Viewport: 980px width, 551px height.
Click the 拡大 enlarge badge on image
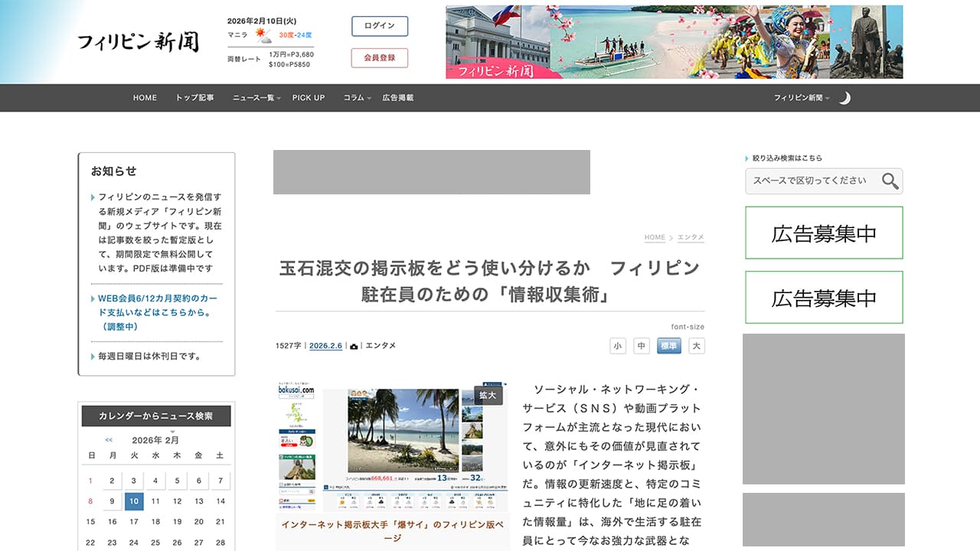pyautogui.click(x=488, y=395)
